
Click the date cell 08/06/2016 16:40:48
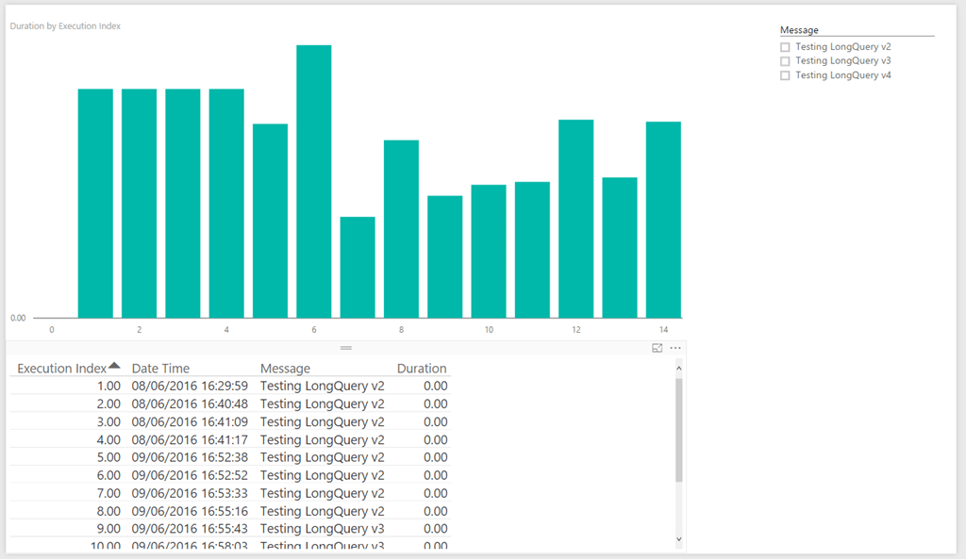(190, 404)
